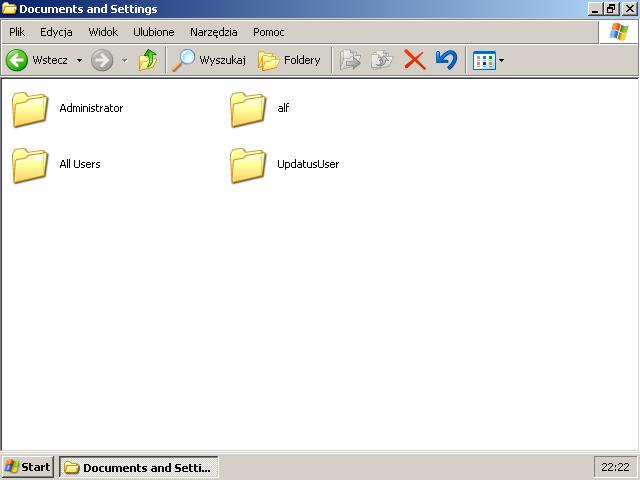Click the alf folder name label
Image resolution: width=640 pixels, height=480 pixels.
point(283,108)
